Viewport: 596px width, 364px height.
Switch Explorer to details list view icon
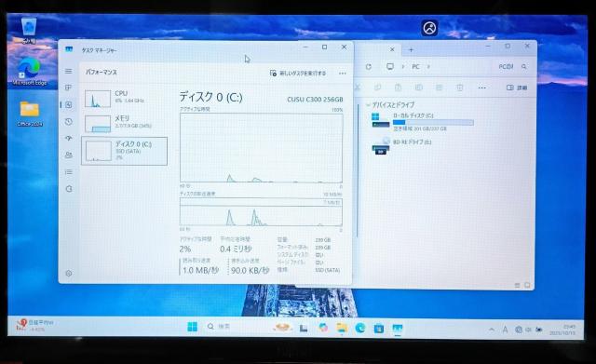point(518,285)
